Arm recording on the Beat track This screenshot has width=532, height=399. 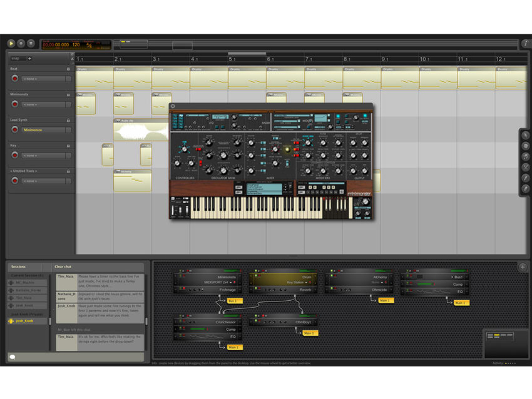point(14,79)
